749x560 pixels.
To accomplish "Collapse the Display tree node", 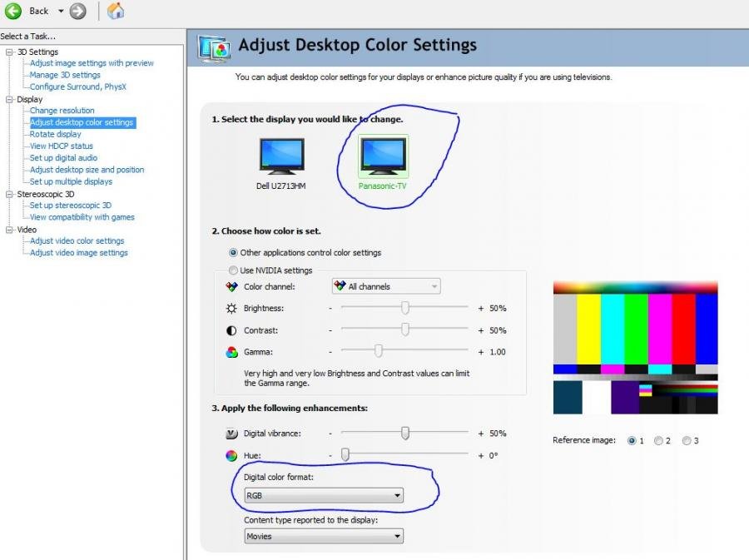I will [x=9, y=99].
